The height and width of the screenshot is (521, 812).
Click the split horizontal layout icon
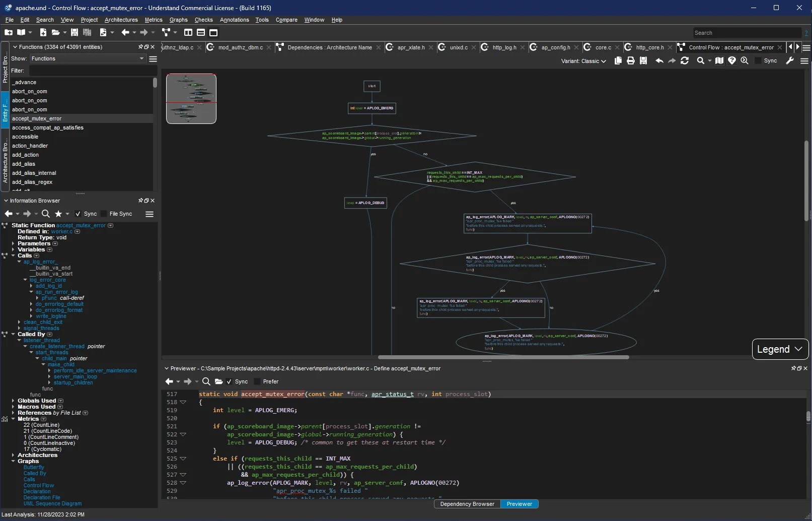(x=201, y=32)
